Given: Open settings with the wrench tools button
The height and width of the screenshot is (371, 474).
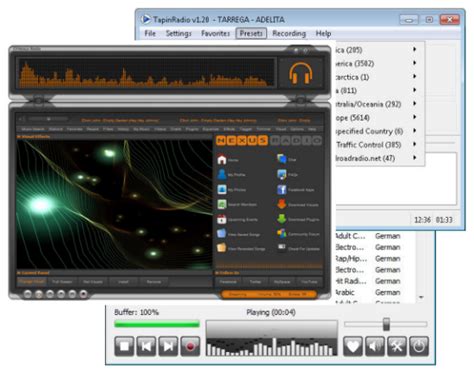Looking at the screenshot, I should (x=397, y=346).
